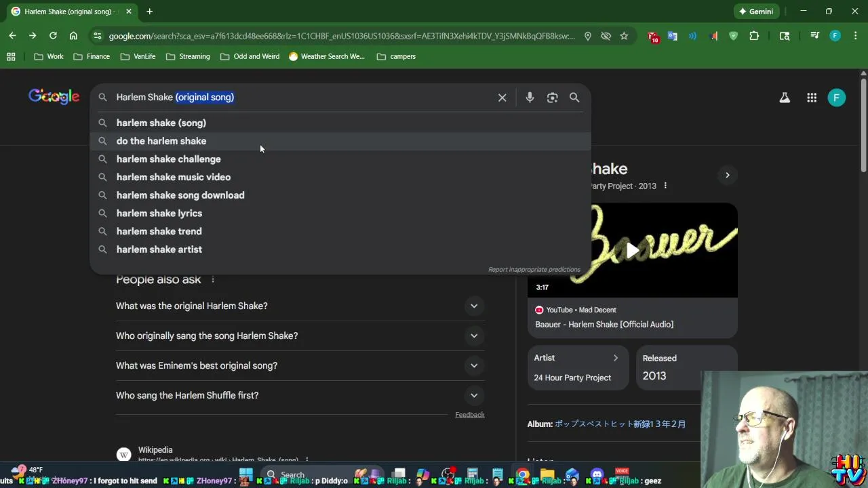Viewport: 868px width, 488px height.
Task: Expand Who sang the Harlem Shuffle first?
Action: click(x=300, y=395)
